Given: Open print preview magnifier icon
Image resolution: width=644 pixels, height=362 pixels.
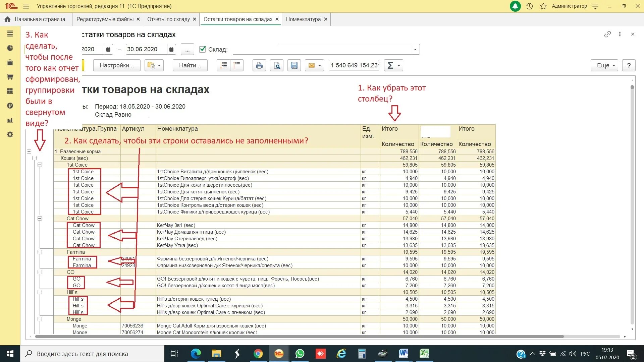Looking at the screenshot, I should click(x=277, y=65).
